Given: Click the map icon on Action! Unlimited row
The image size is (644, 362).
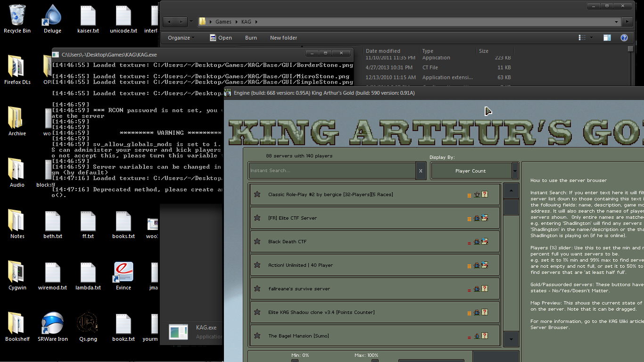Looking at the screenshot, I should (485, 265).
